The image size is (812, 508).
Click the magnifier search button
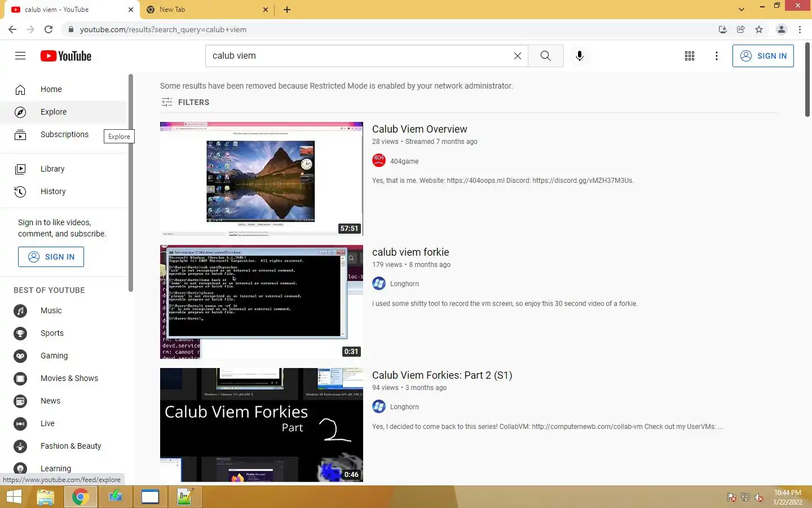coord(545,56)
